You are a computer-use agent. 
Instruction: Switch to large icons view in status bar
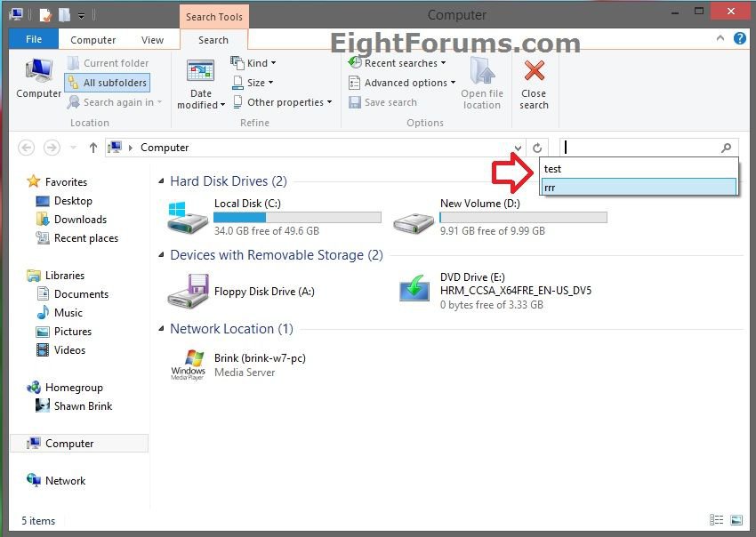pyautogui.click(x=736, y=520)
